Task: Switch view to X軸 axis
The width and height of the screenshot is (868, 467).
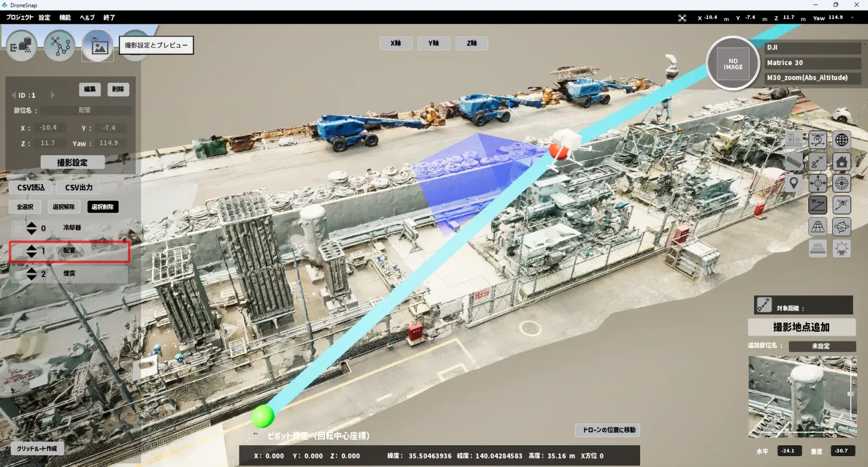Action: [x=396, y=43]
